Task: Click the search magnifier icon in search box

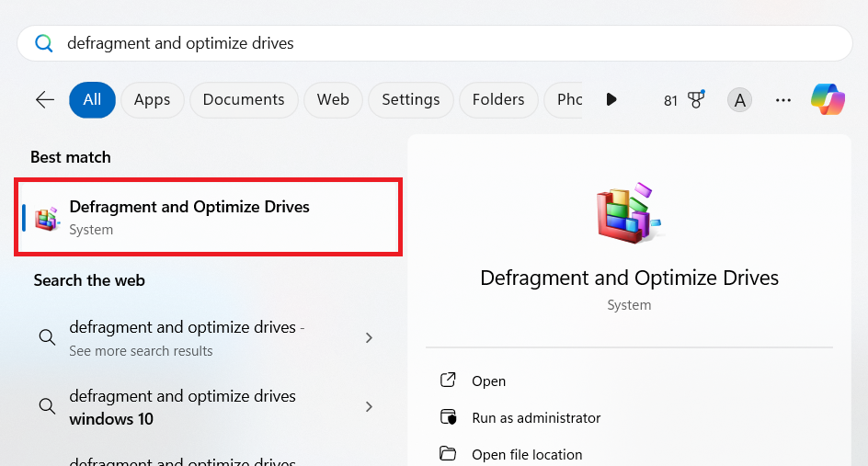Action: pyautogui.click(x=44, y=43)
